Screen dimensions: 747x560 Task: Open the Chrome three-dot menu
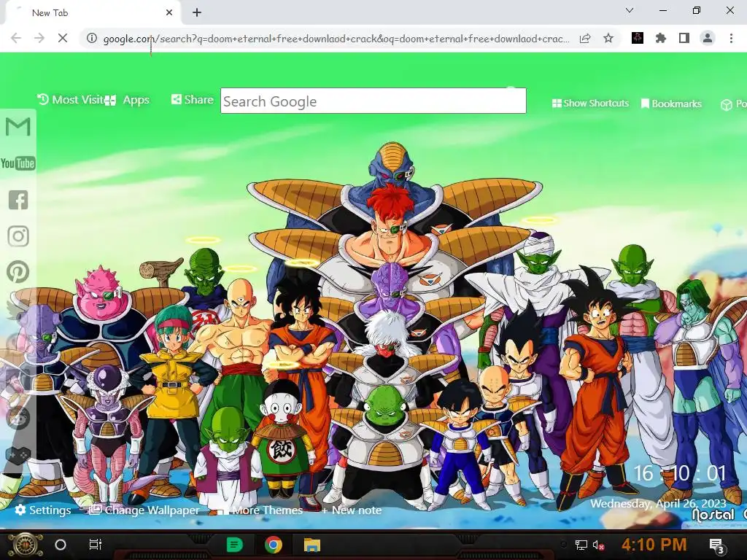[731, 38]
